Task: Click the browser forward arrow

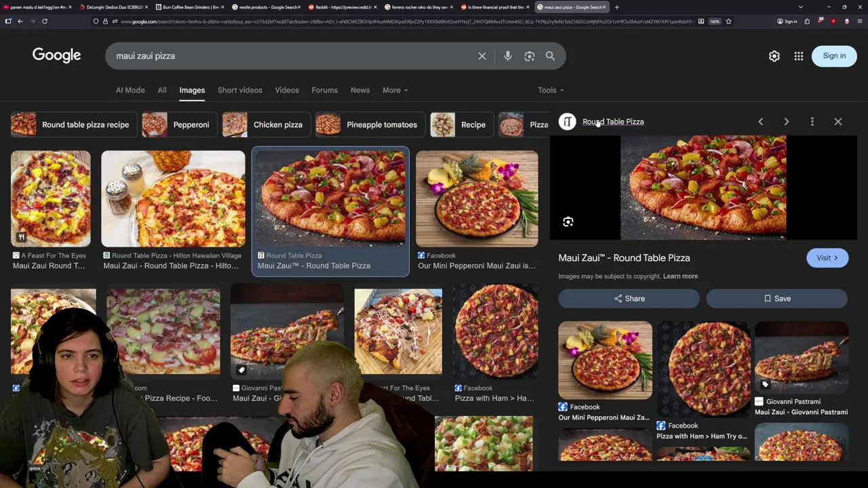Action: coord(33,21)
